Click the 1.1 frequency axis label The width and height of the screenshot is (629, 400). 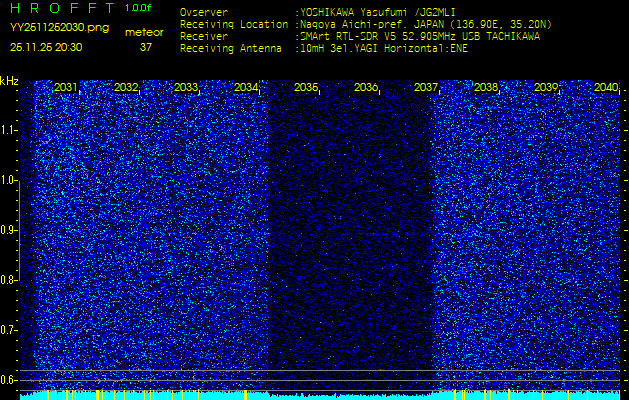point(9,130)
